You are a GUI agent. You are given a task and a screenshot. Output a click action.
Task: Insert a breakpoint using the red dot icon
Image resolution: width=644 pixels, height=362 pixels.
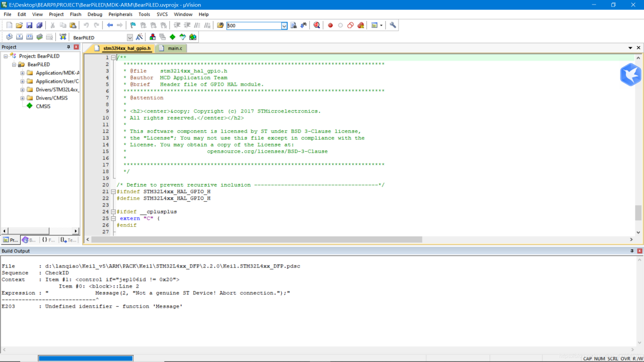point(330,25)
